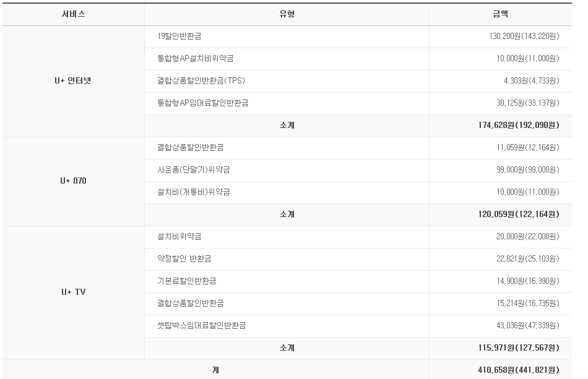Click the 서비스 column header
Image resolution: width=588 pixels, height=379 pixels.
coord(73,14)
